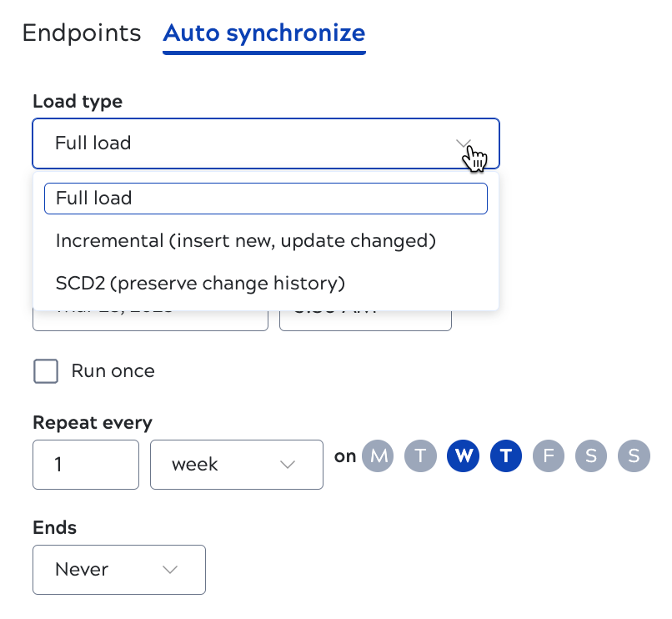Deselect the Wednesday day circle
The width and height of the screenshot is (672, 619).
pos(464,456)
